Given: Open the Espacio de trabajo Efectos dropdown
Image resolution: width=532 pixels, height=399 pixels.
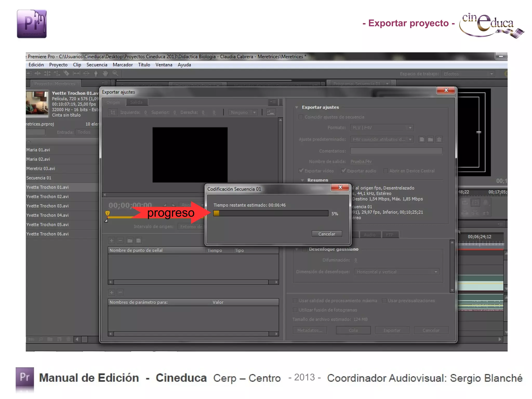Looking at the screenshot, I should coord(468,74).
